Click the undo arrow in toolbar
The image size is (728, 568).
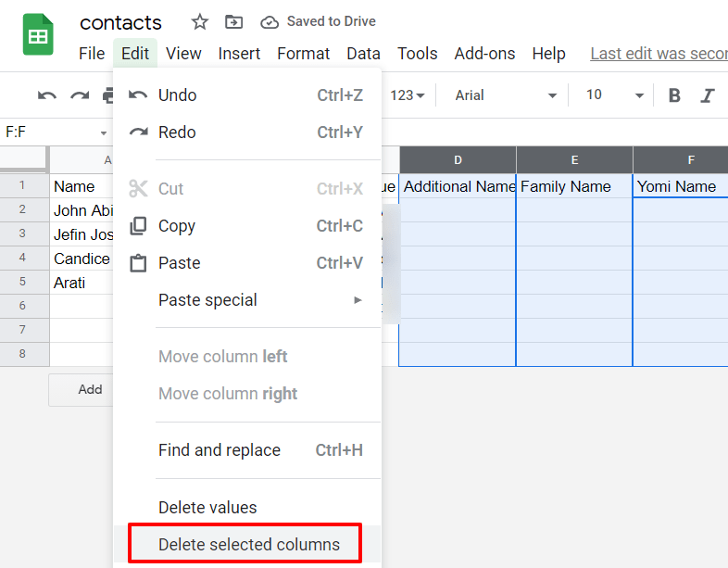[46, 95]
